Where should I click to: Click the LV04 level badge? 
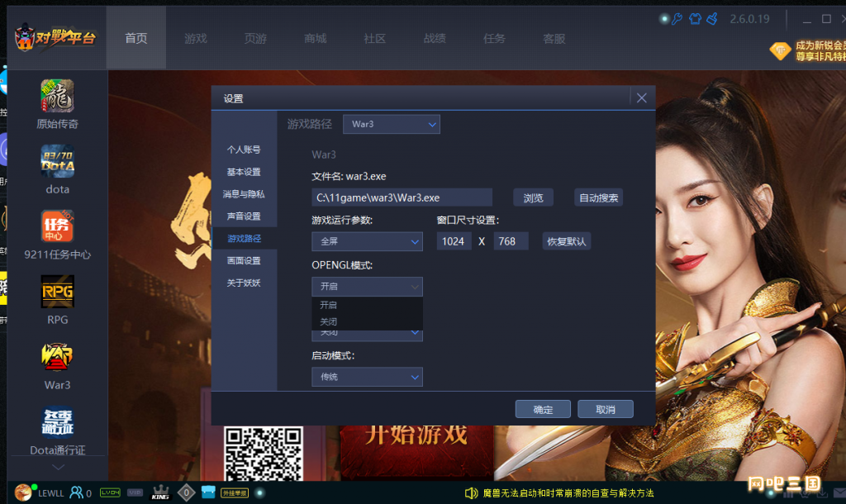(x=110, y=492)
